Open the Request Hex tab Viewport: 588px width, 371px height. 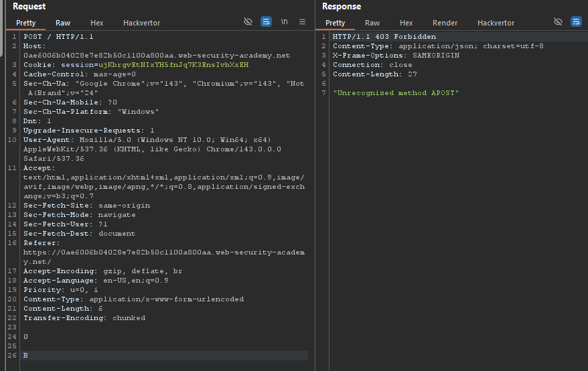[96, 23]
